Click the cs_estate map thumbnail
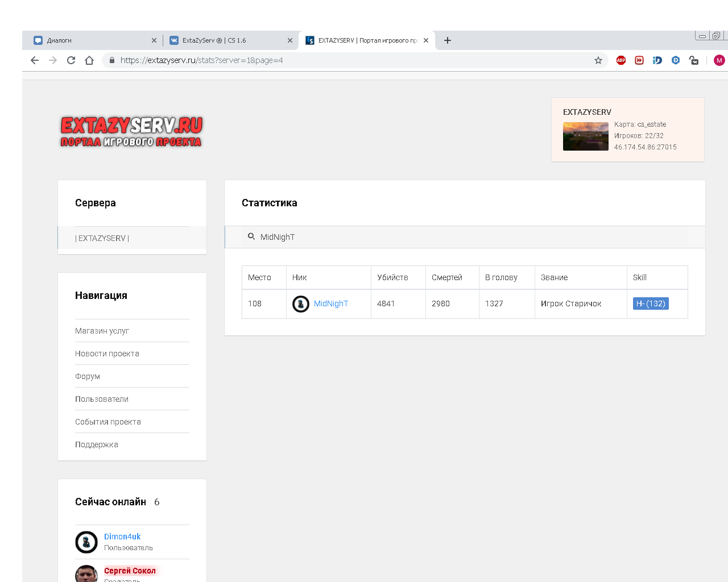 [x=585, y=136]
